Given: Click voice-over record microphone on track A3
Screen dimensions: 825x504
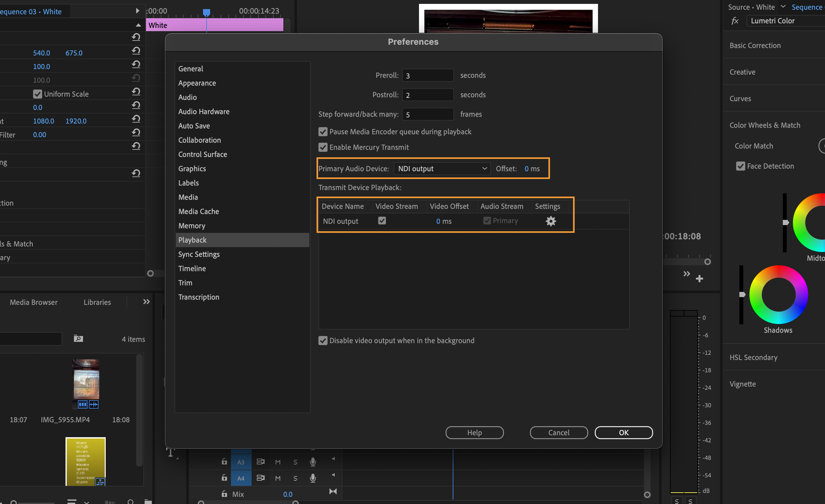Looking at the screenshot, I should [313, 462].
